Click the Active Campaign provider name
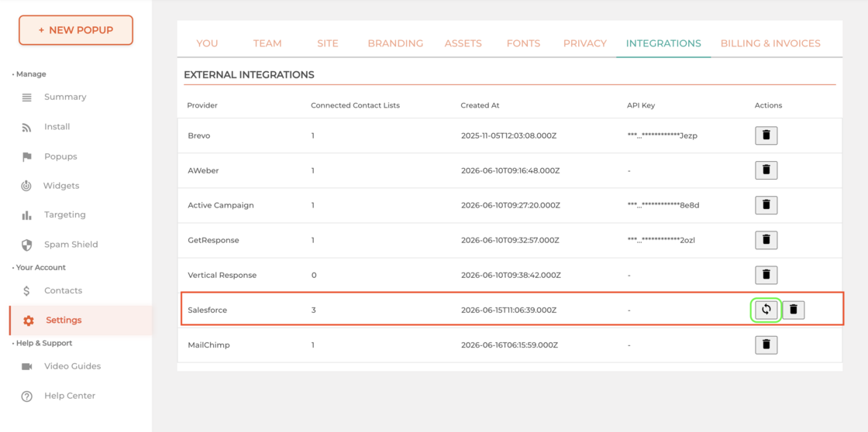This screenshot has width=868, height=432. point(221,205)
